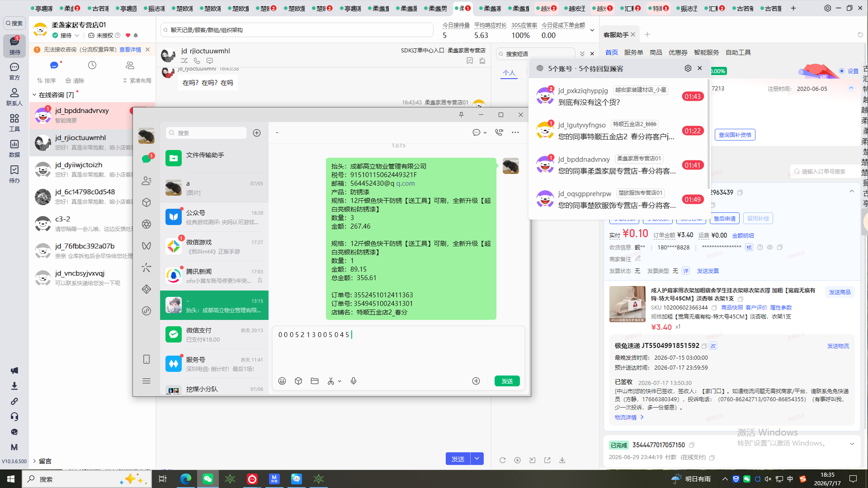Open WeChat chat more options (three dots)
The height and width of the screenshot is (488, 868).
point(515,132)
